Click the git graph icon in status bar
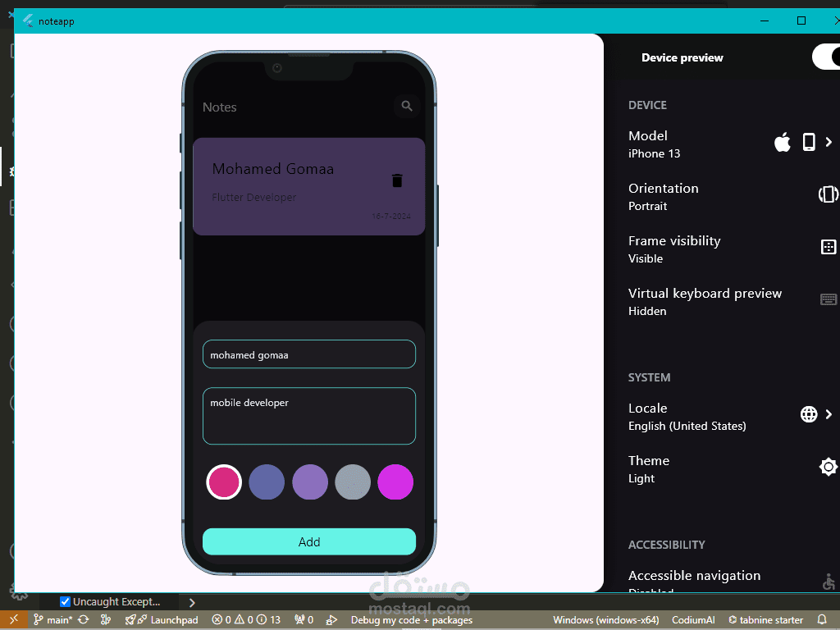This screenshot has height=630, width=840. tap(106, 620)
